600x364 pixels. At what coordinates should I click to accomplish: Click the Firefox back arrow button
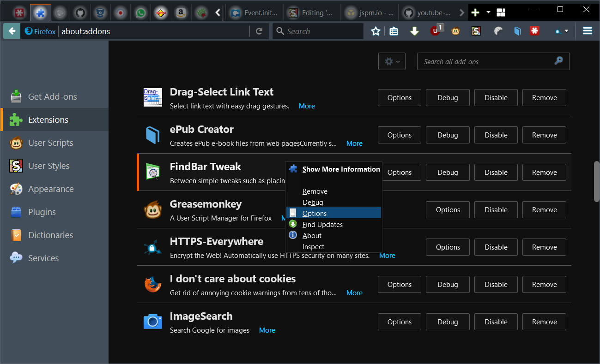click(12, 31)
